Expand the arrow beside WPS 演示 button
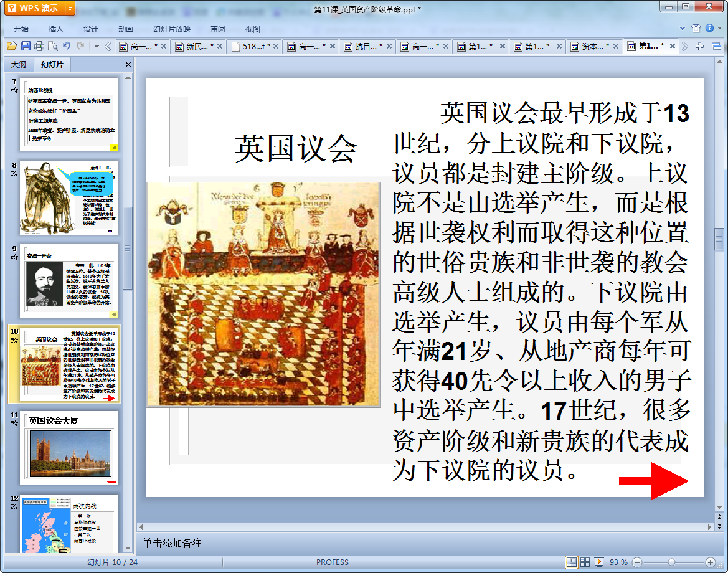728x573 pixels. click(70, 8)
